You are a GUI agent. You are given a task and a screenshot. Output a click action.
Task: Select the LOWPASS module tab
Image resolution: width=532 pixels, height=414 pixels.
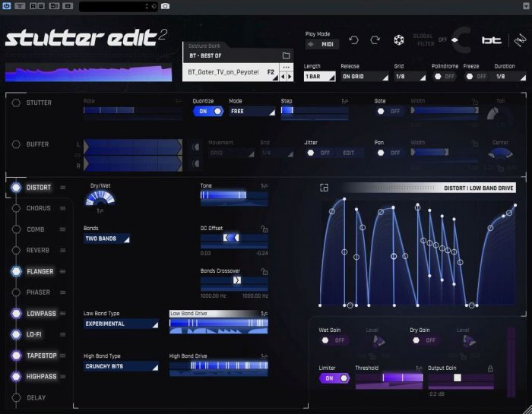pyautogui.click(x=41, y=314)
